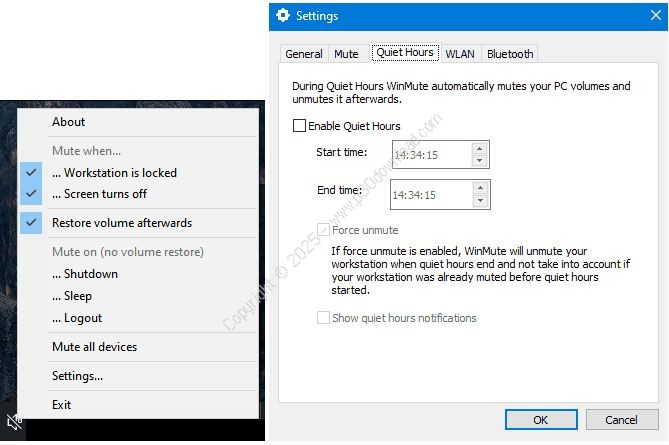Select Exit from the context menu

pos(62,405)
